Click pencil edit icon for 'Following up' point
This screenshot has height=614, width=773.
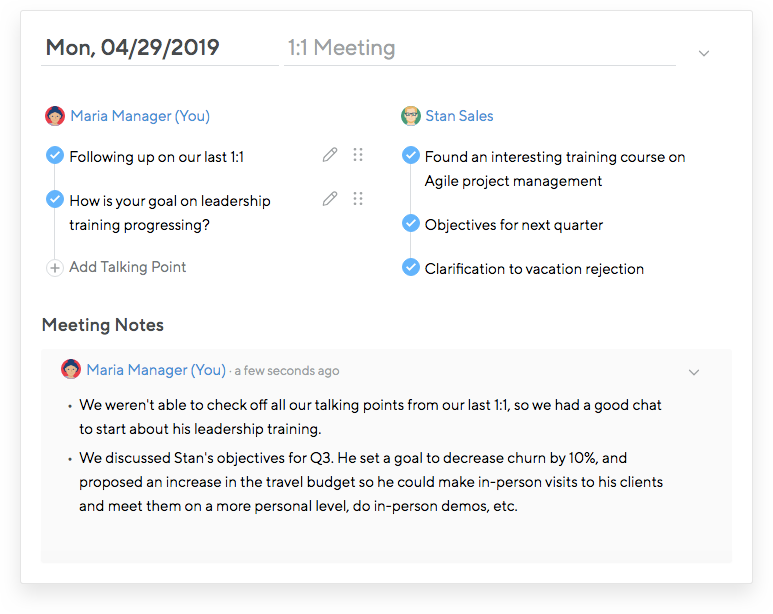[x=330, y=155]
